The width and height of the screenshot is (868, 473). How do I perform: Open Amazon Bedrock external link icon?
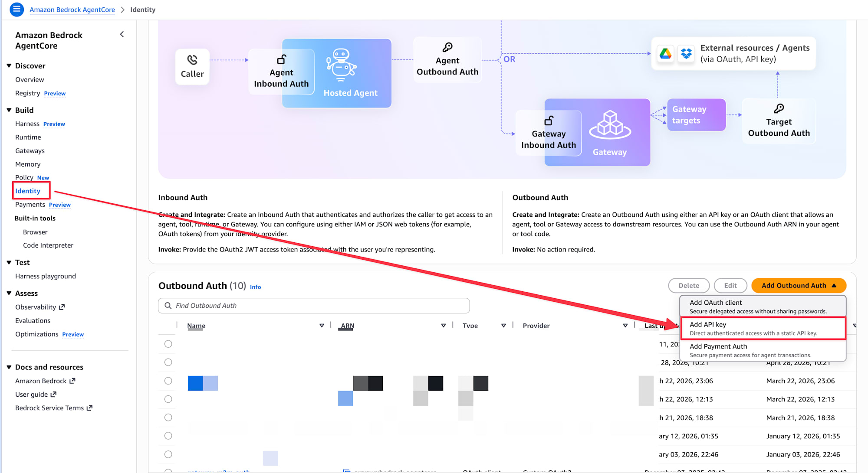(x=72, y=381)
